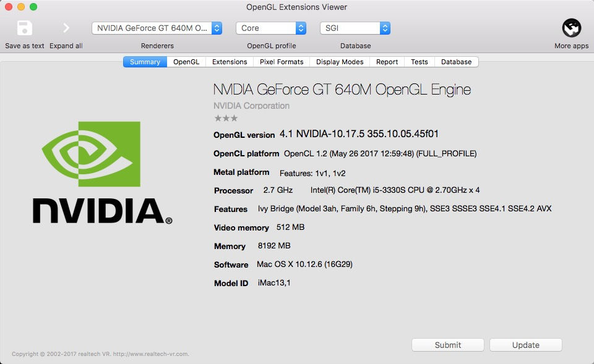
Task: Click the realtech-vr.com URL in copyright
Action: click(x=151, y=354)
